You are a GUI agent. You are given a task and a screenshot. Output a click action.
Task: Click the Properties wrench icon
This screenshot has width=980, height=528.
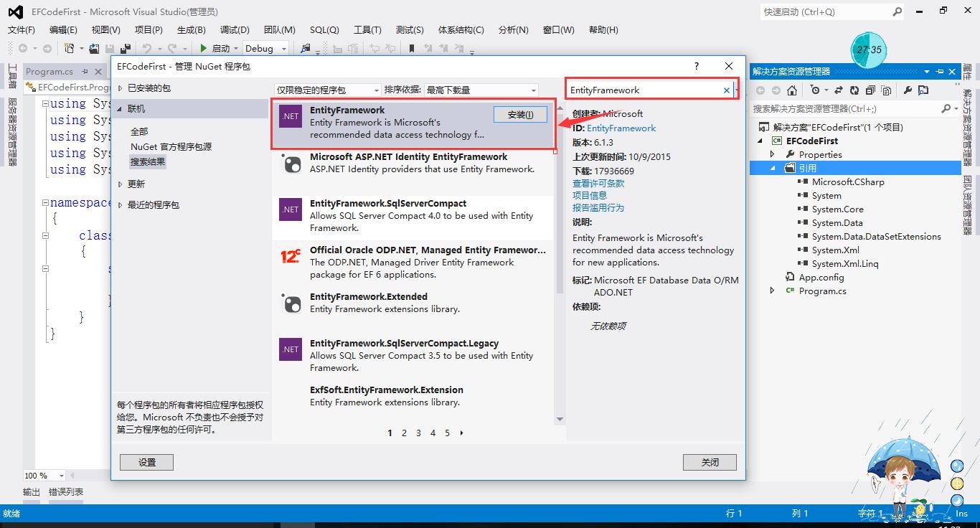pos(908,90)
